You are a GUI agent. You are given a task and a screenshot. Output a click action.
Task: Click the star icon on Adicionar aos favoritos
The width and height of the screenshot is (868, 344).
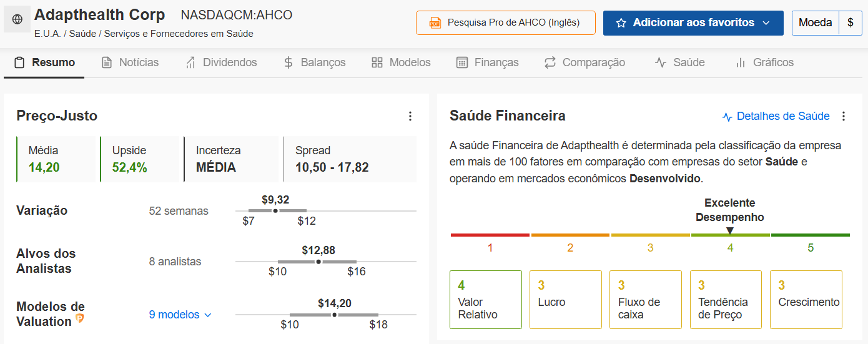[621, 23]
